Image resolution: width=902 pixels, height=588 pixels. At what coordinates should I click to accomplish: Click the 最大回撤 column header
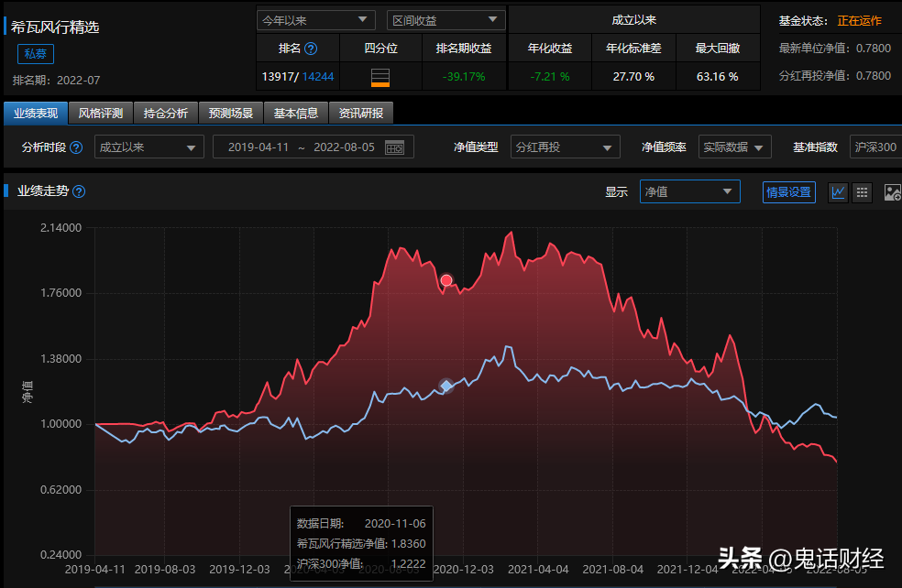tap(718, 49)
